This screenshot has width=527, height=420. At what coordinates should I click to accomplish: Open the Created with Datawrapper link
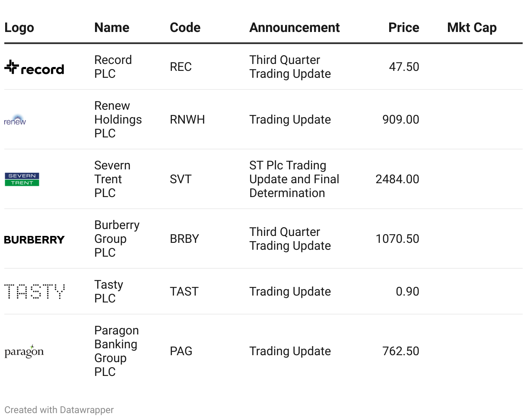pos(59,410)
